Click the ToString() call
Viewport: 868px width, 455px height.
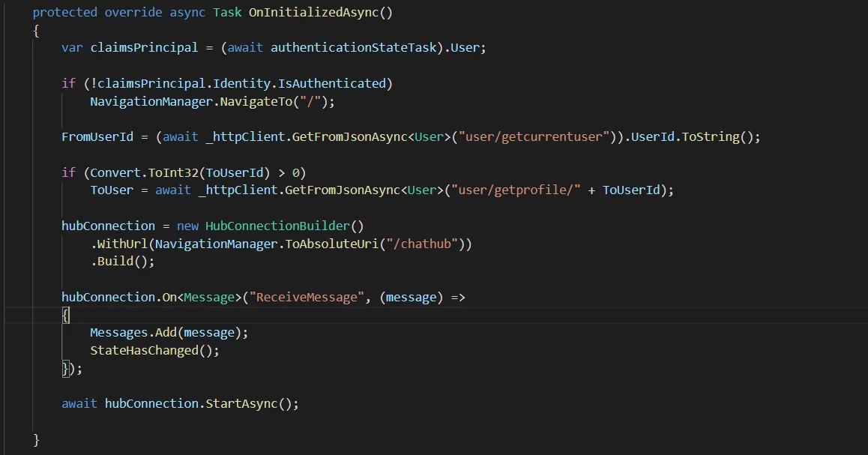(717, 136)
